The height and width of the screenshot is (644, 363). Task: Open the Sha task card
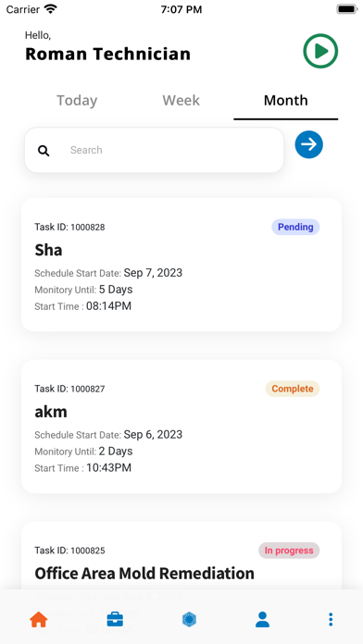point(181,265)
